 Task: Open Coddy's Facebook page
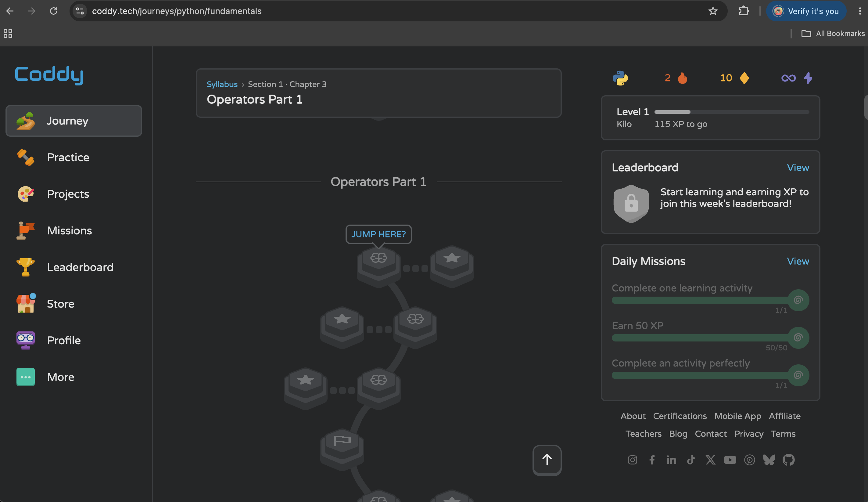coord(652,460)
